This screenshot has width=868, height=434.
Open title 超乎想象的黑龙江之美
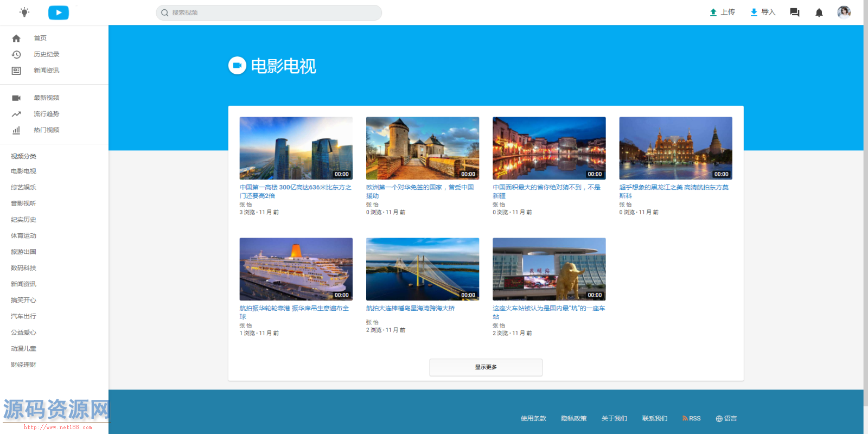pos(674,192)
